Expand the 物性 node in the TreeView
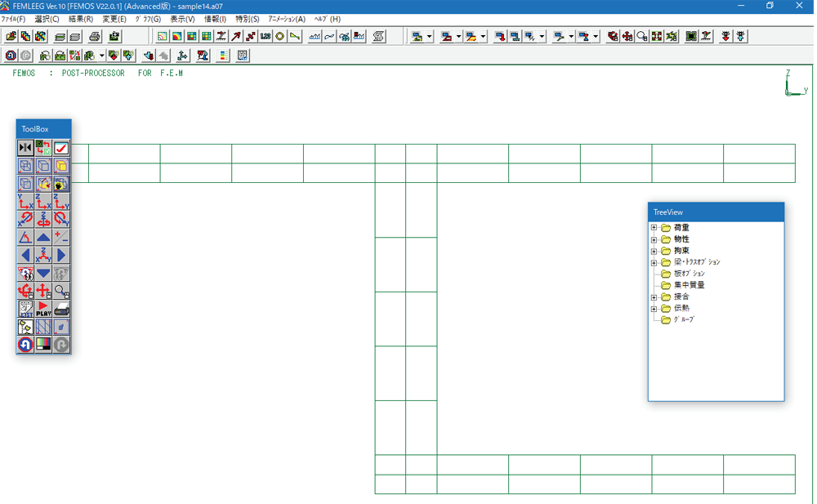817x504 pixels. pos(654,240)
